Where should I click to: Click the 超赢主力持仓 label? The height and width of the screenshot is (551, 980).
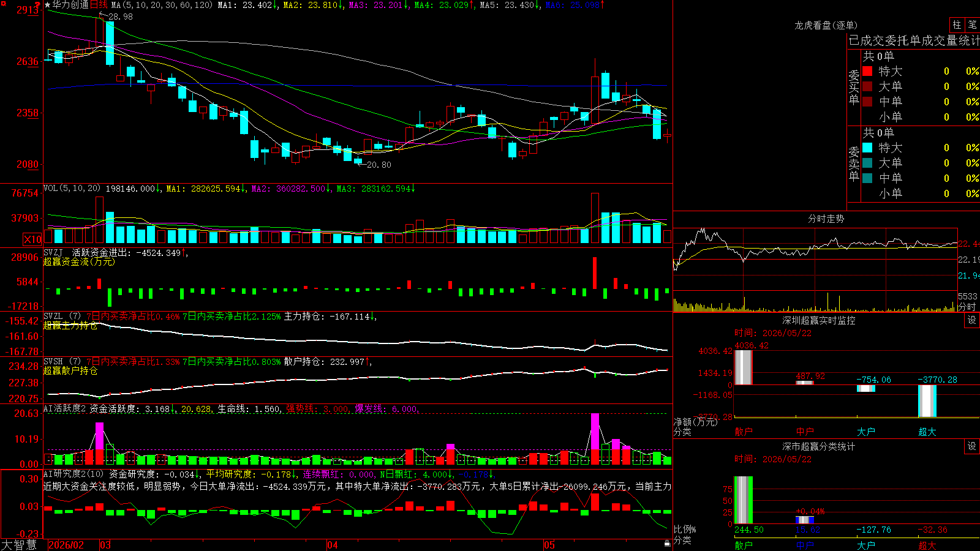(x=70, y=326)
